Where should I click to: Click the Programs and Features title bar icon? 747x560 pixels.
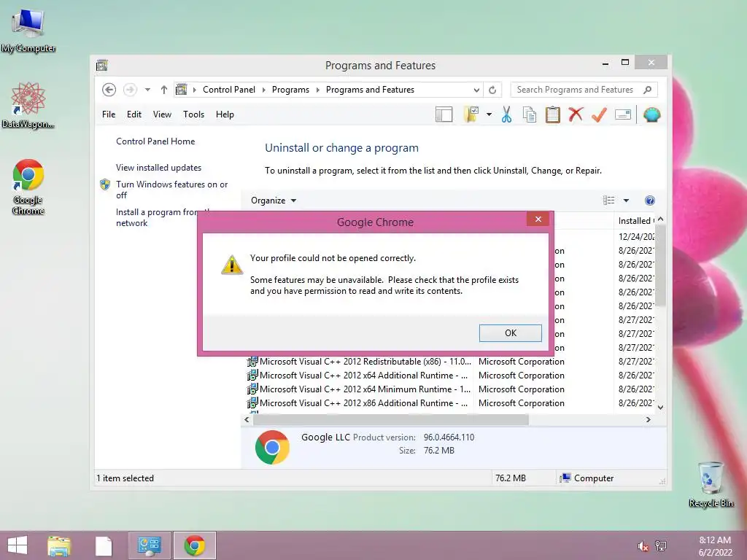(102, 65)
